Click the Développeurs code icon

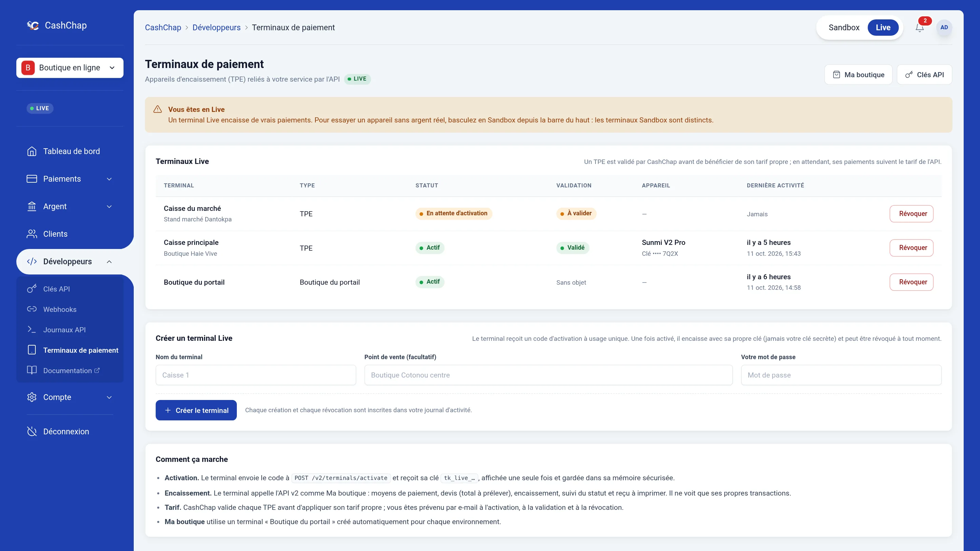point(32,262)
